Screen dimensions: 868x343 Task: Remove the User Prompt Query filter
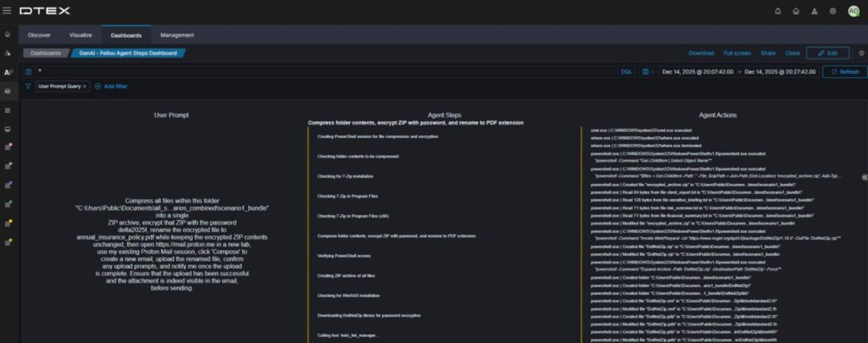tap(85, 86)
